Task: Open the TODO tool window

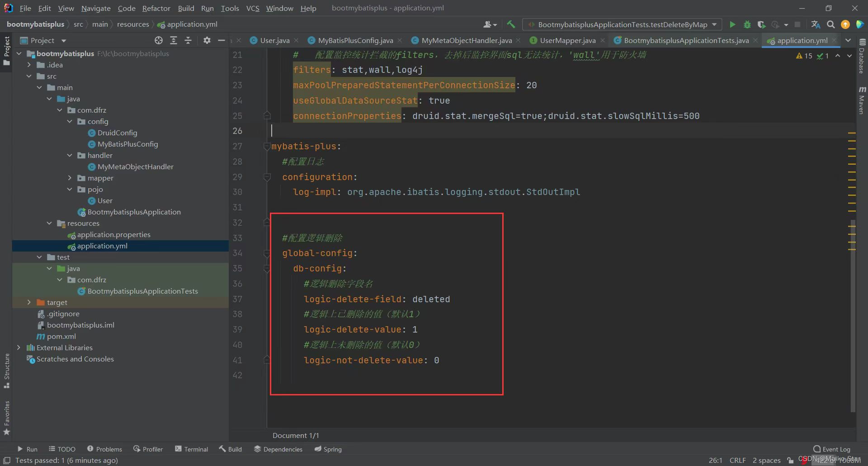Action: [62, 449]
